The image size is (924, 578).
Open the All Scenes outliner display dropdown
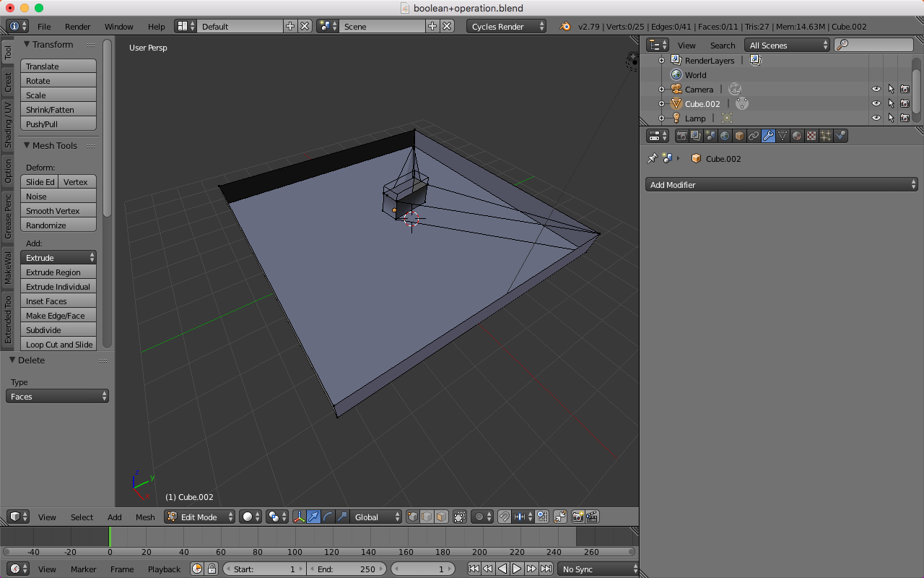pyautogui.click(x=788, y=45)
